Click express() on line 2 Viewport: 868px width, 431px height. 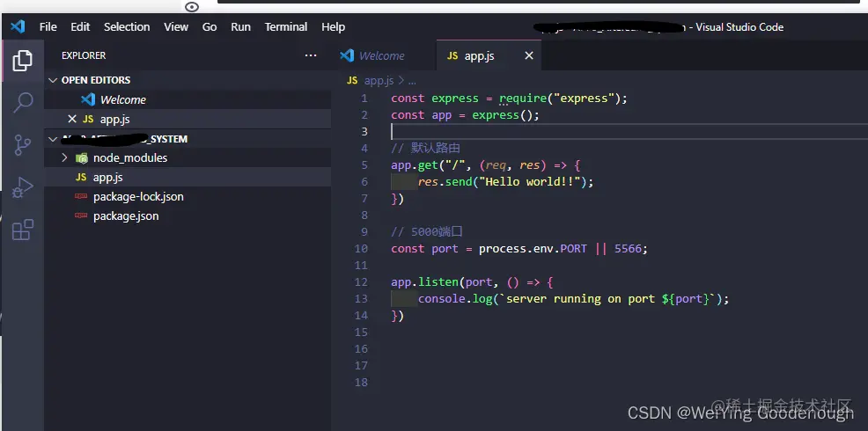click(502, 115)
